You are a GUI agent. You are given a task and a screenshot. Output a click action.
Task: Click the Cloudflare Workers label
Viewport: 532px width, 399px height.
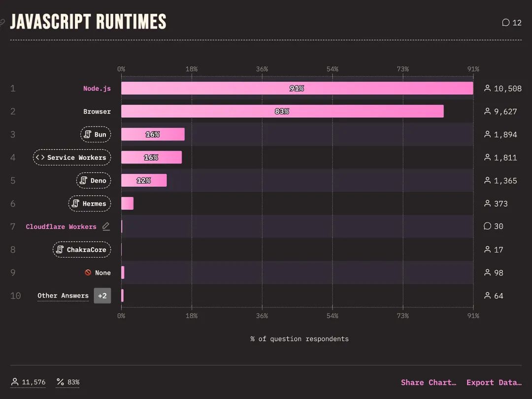click(x=61, y=226)
